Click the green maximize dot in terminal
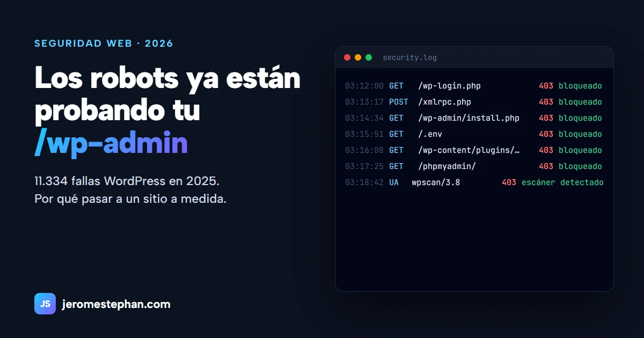The image size is (644, 338). (369, 57)
